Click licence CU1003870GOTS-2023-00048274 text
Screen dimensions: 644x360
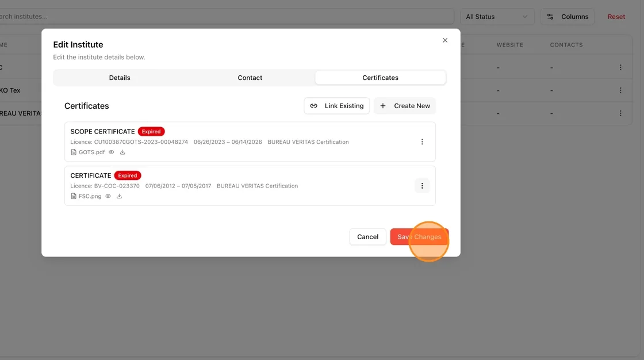(x=129, y=142)
